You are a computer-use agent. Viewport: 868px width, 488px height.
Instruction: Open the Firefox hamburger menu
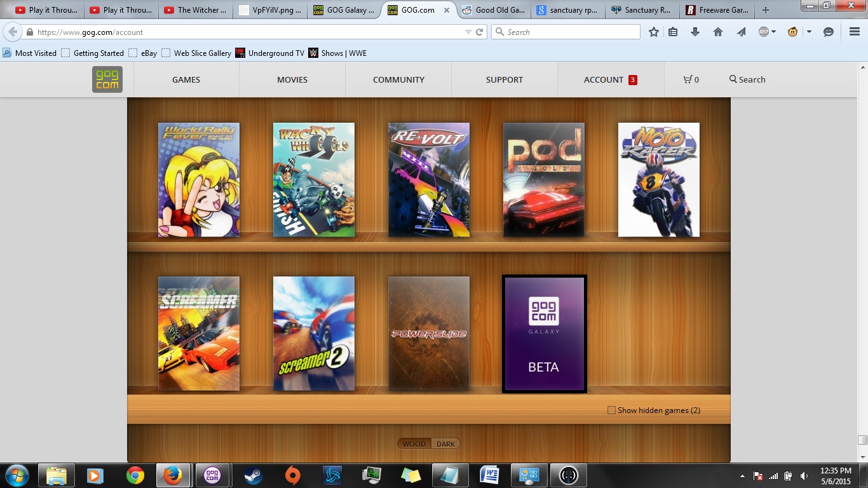[855, 32]
